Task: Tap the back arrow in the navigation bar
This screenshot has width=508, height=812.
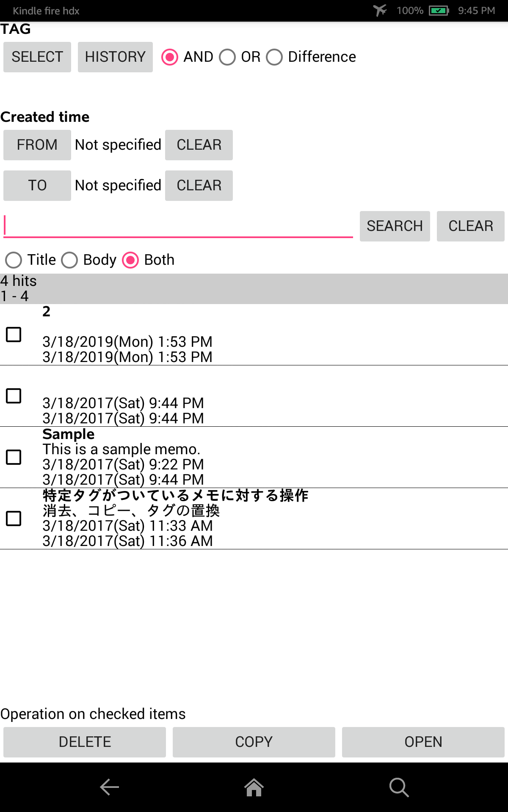Action: (x=109, y=787)
